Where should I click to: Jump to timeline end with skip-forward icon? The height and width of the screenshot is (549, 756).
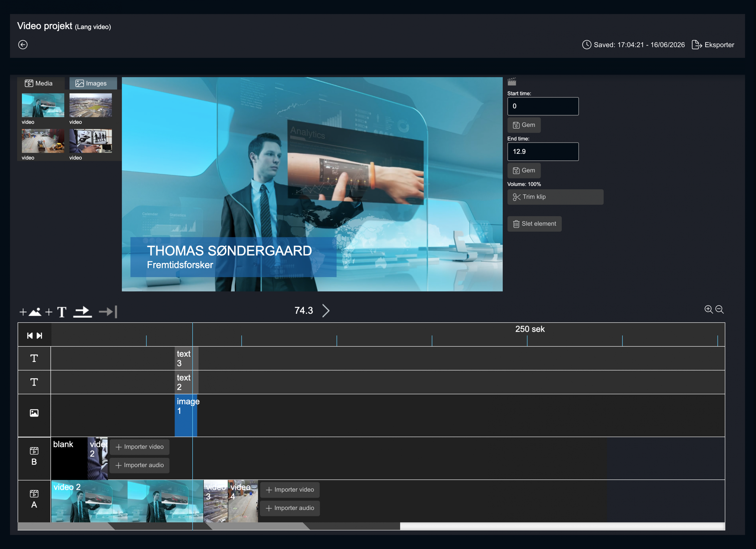pos(39,336)
